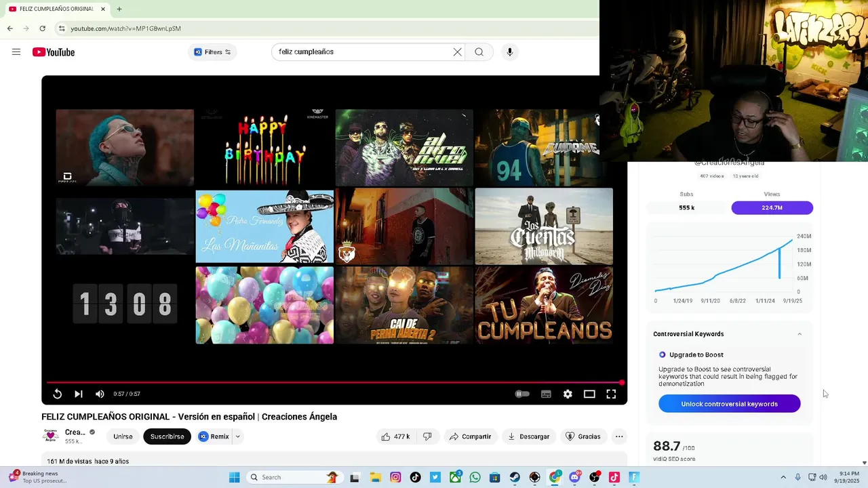Open the YouTube hamburger guide menu

[x=16, y=52]
